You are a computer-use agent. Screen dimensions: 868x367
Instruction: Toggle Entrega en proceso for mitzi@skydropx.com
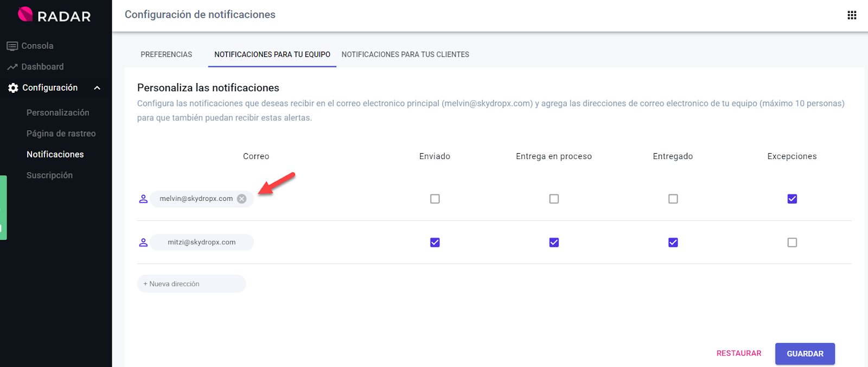[x=554, y=242]
